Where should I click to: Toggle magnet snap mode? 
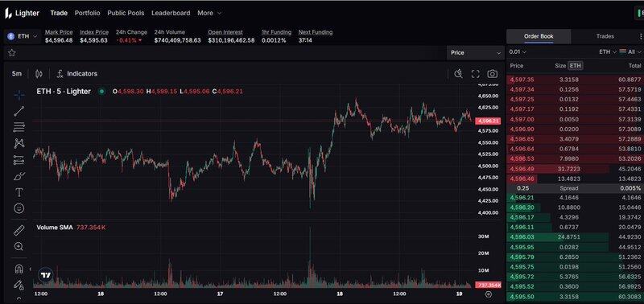[x=19, y=269]
